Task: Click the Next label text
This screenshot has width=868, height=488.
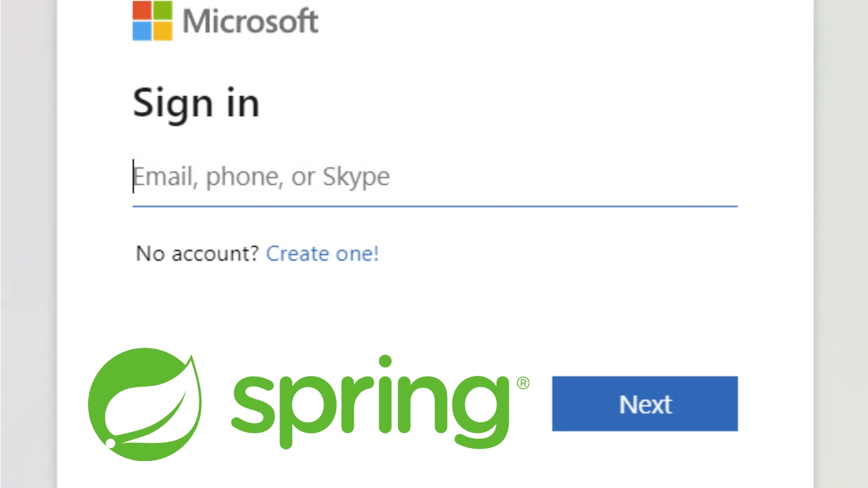Action: (x=646, y=404)
